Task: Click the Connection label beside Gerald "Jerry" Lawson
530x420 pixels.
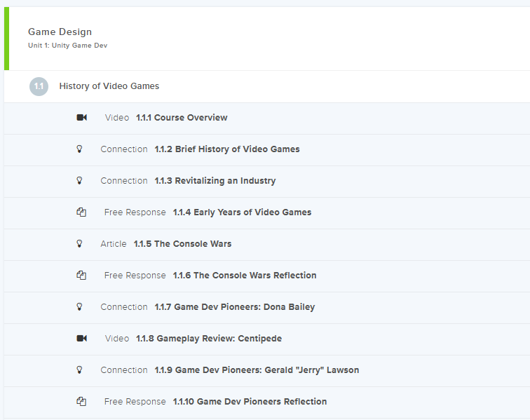Action: (124, 370)
